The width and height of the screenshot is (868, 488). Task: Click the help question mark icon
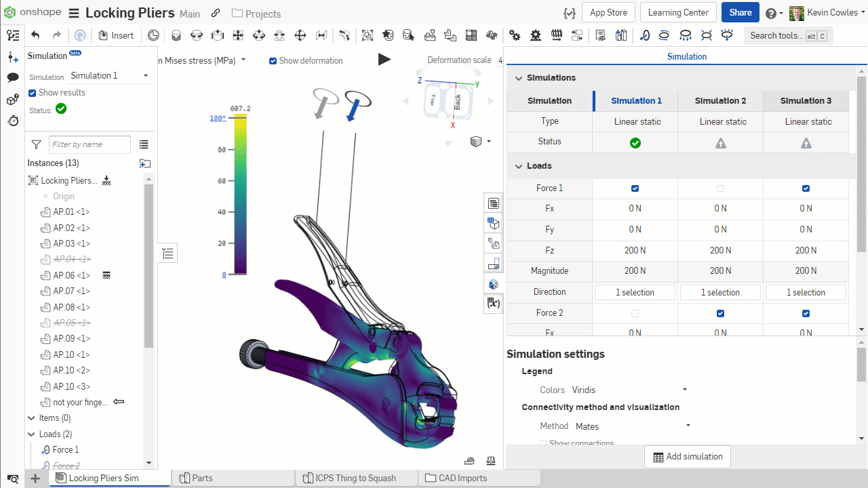770,13
